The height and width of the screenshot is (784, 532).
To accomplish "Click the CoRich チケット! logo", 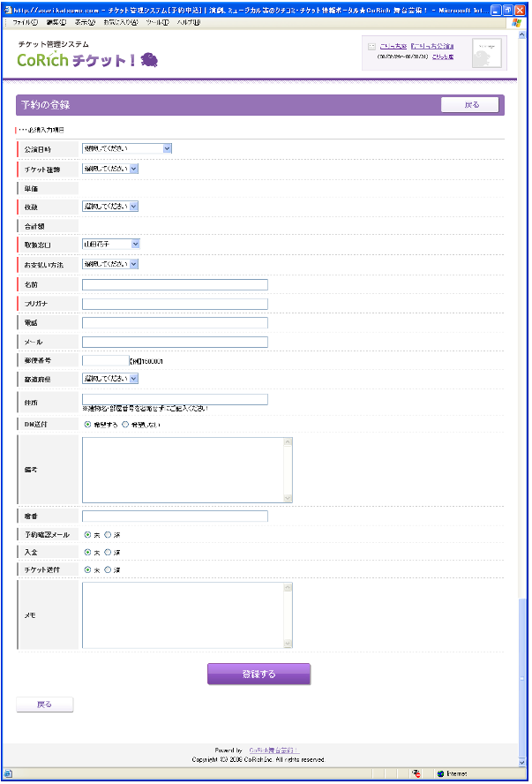I will point(87,59).
